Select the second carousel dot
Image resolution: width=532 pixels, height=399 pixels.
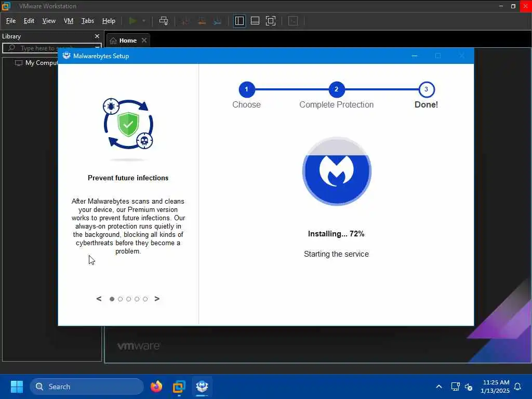120,299
